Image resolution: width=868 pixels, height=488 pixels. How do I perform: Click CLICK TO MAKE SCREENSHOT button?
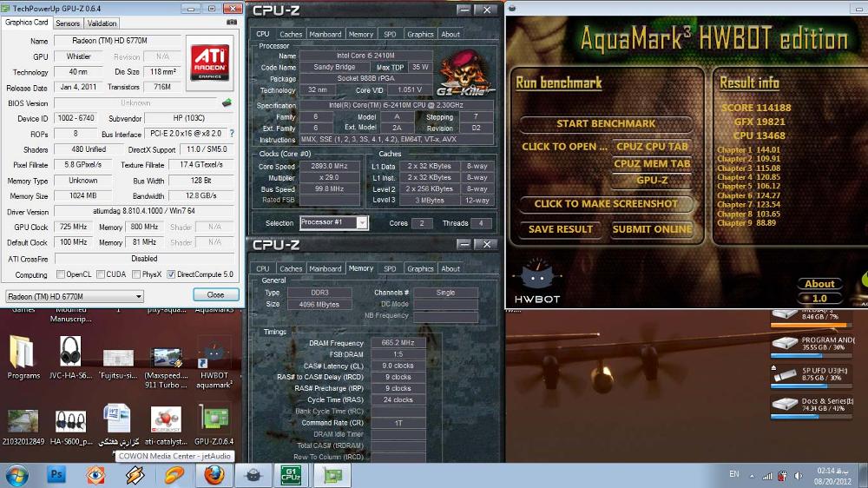[606, 204]
